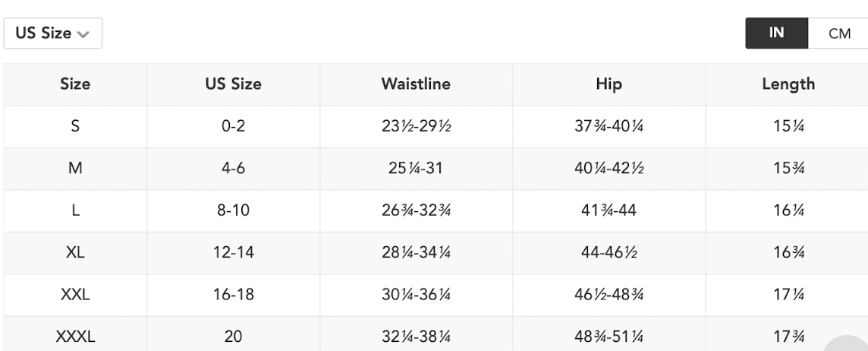
Task: Click the round floating button at bottom right
Action: (847, 343)
